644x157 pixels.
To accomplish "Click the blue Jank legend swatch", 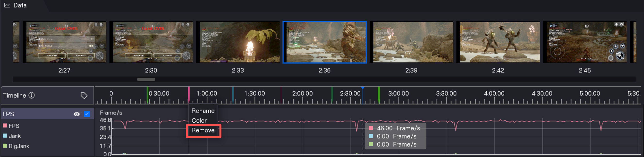I will point(5,136).
